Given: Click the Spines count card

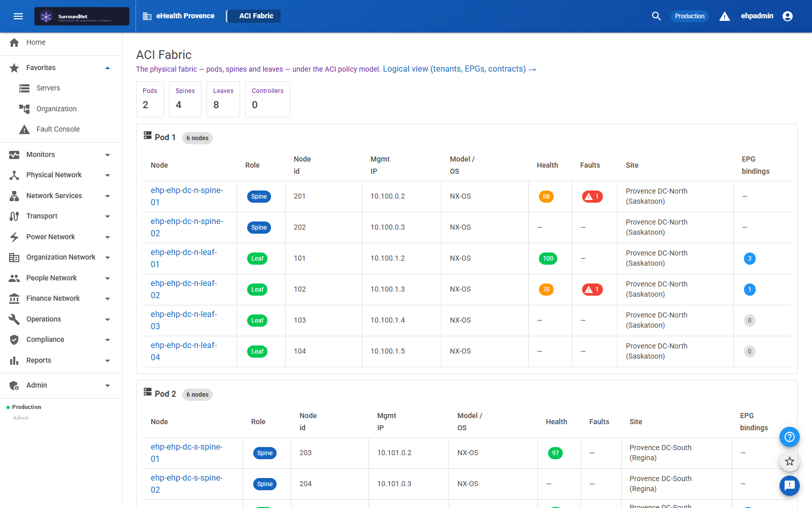Looking at the screenshot, I should (185, 99).
